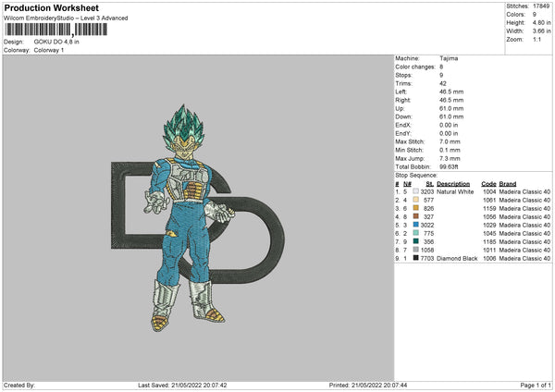This screenshot has height=392, width=555.
Task: Click the St. column header
Action: [x=427, y=183]
